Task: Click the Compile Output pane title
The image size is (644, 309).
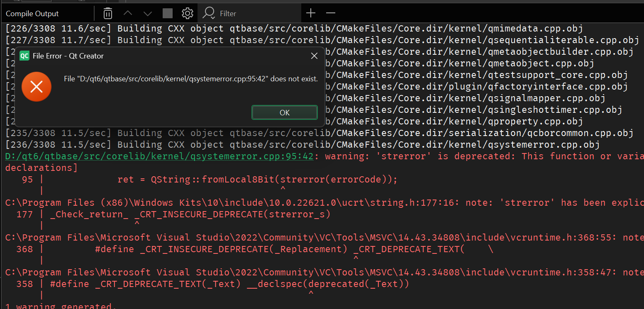Action: tap(32, 14)
